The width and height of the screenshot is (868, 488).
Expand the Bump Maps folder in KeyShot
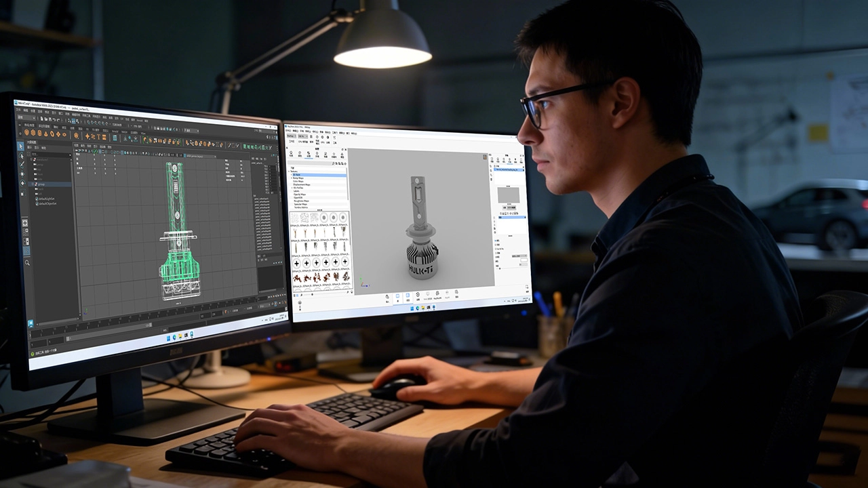pyautogui.click(x=291, y=178)
